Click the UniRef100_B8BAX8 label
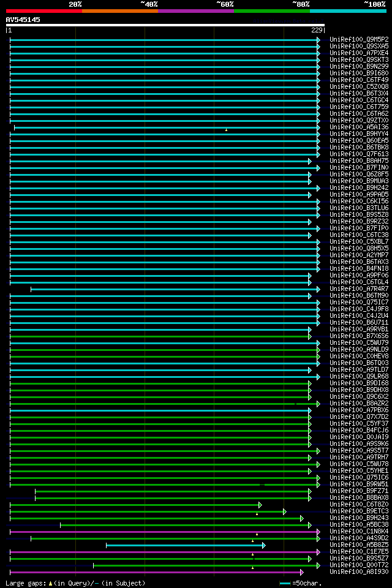This screenshot has height=588, width=392. pyautogui.click(x=359, y=498)
